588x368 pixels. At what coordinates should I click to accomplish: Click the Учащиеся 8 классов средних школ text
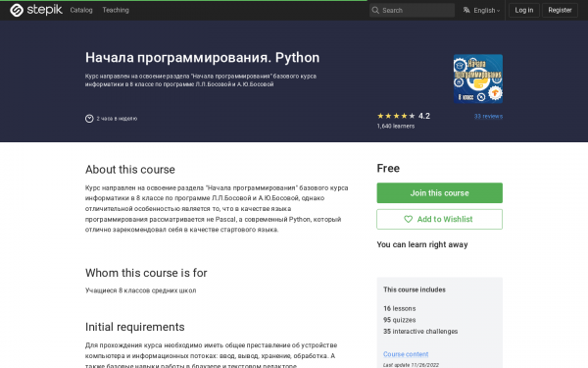point(140,290)
